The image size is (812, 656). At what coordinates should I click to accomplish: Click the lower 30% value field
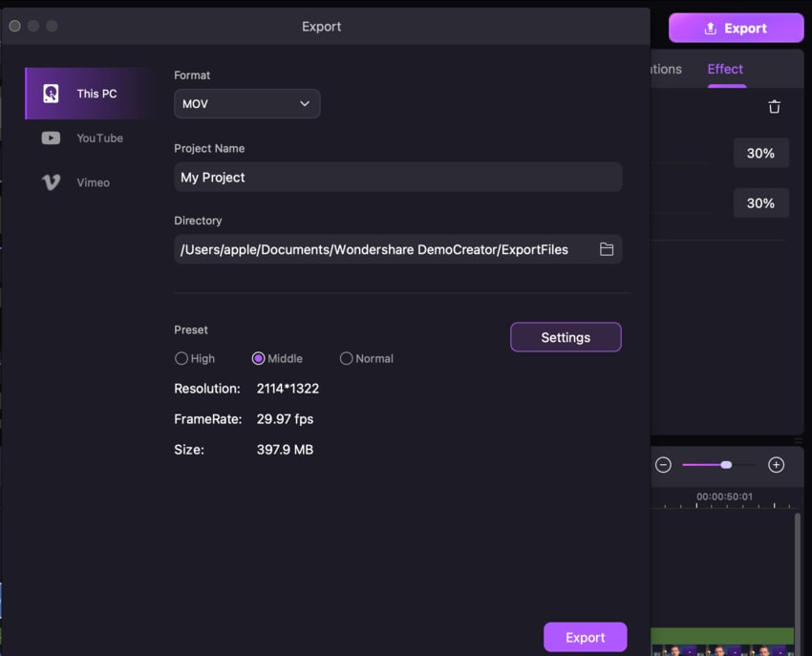pyautogui.click(x=760, y=203)
